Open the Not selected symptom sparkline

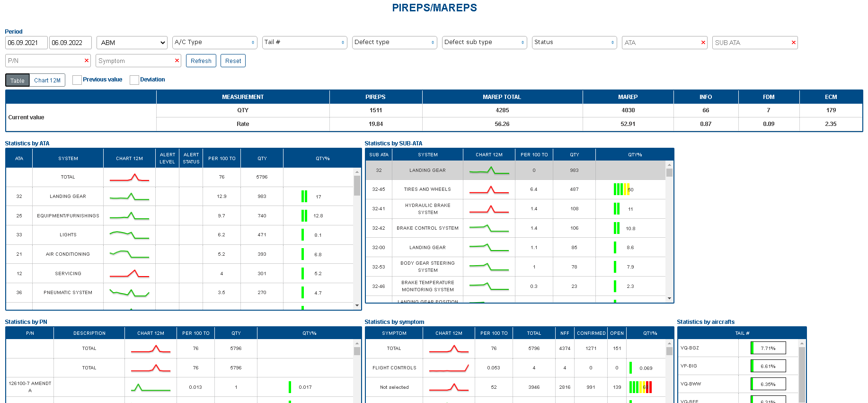pyautogui.click(x=449, y=387)
